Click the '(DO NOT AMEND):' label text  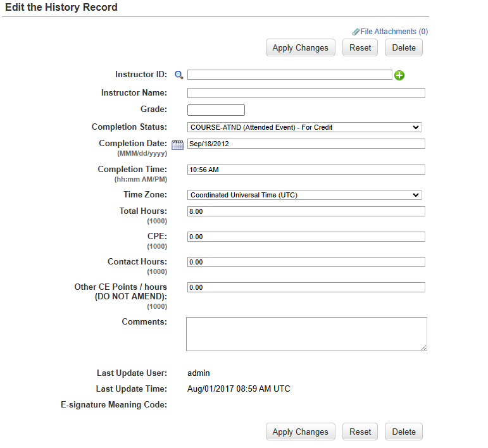click(131, 297)
